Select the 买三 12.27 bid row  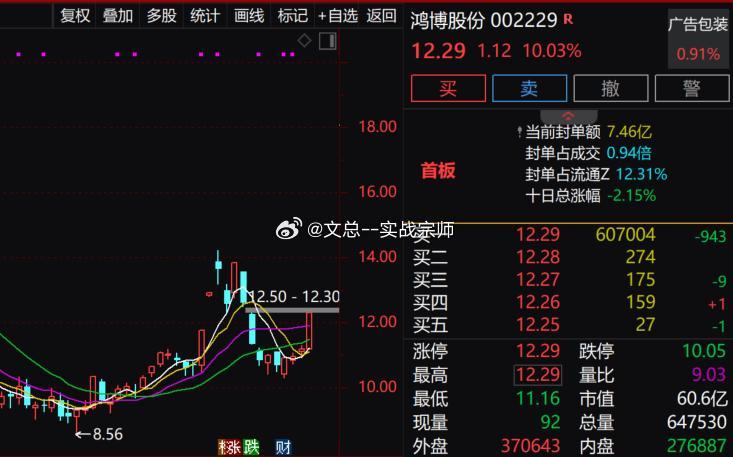click(x=569, y=279)
